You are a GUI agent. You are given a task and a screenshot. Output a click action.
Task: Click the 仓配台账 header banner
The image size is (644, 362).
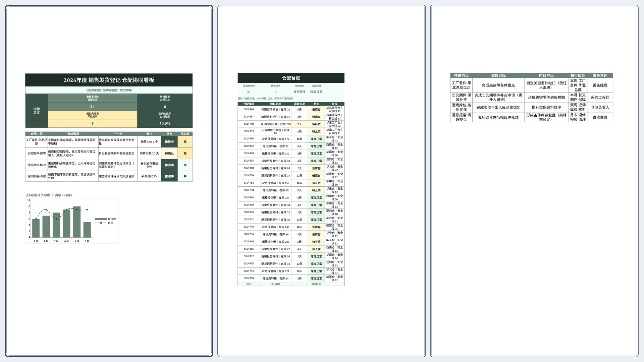tap(291, 78)
